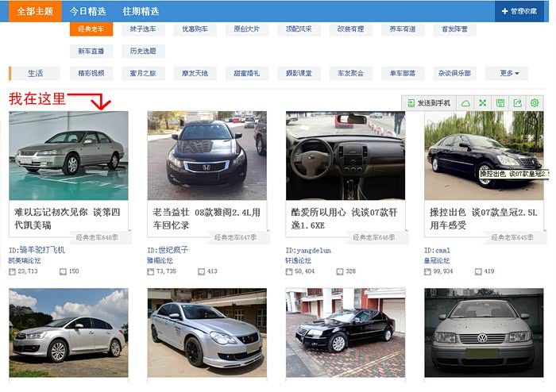Select the 妹子选车 category tag
The height and width of the screenshot is (392, 556).
[x=143, y=29]
